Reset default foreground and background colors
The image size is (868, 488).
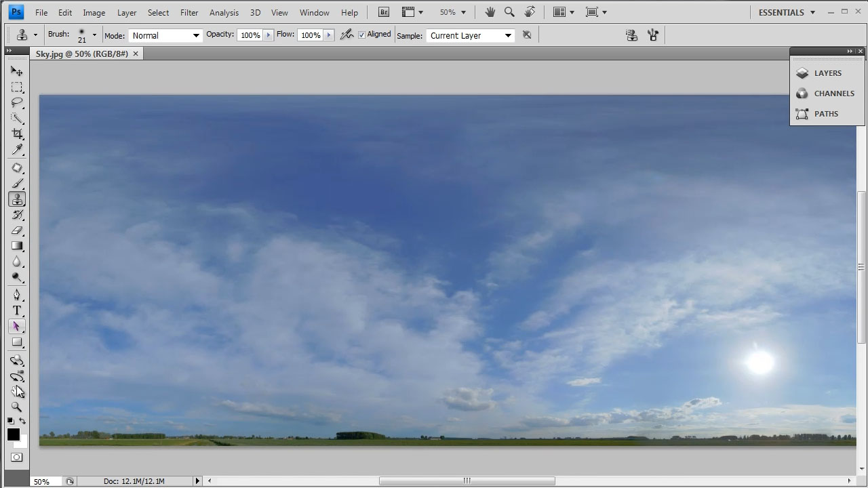(11, 421)
